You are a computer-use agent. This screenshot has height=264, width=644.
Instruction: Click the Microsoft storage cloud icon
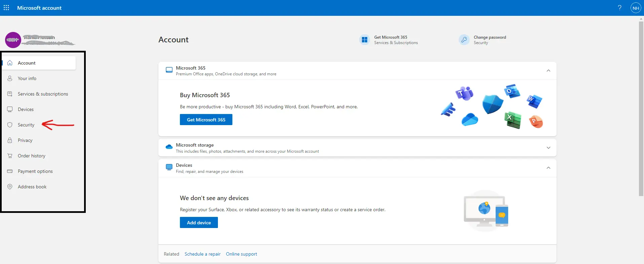pyautogui.click(x=169, y=147)
